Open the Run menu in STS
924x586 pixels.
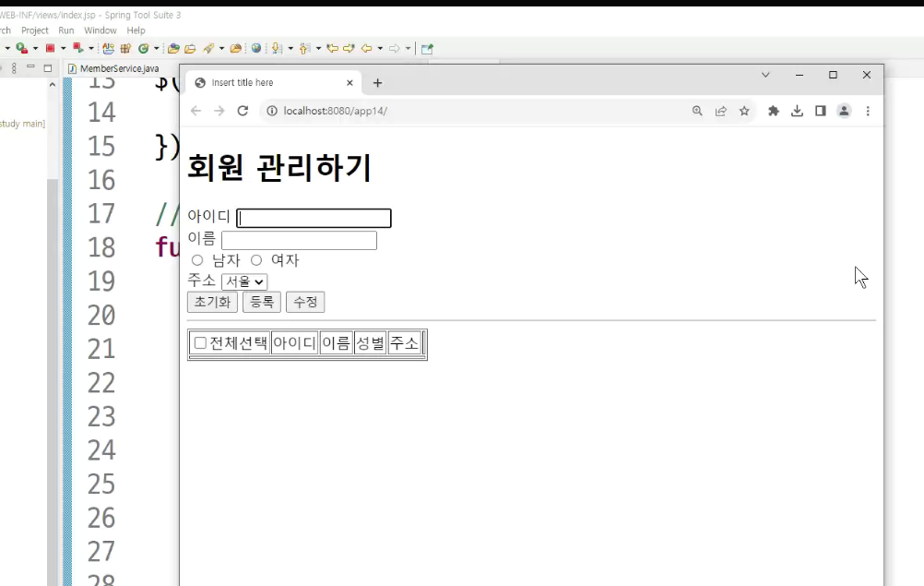[66, 30]
